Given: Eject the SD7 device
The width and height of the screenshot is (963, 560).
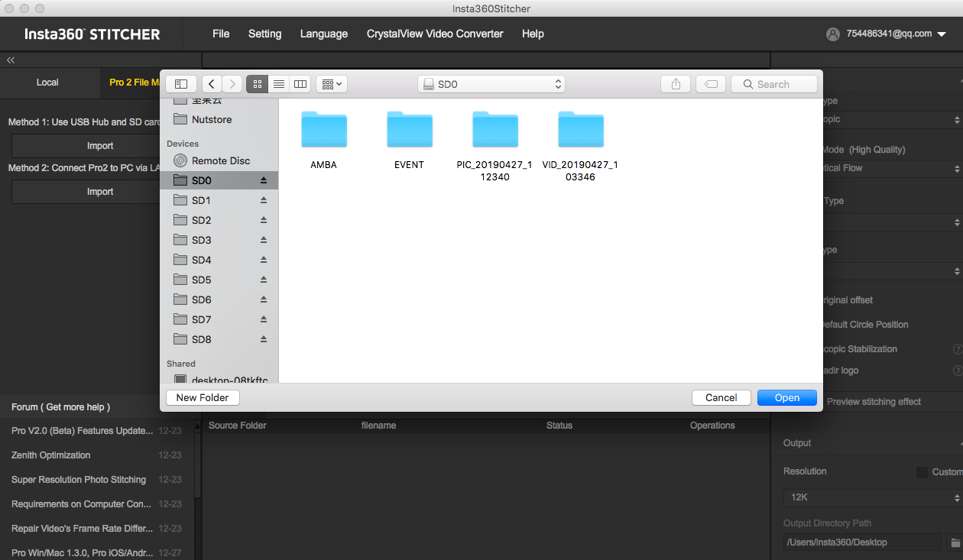Looking at the screenshot, I should tap(264, 319).
